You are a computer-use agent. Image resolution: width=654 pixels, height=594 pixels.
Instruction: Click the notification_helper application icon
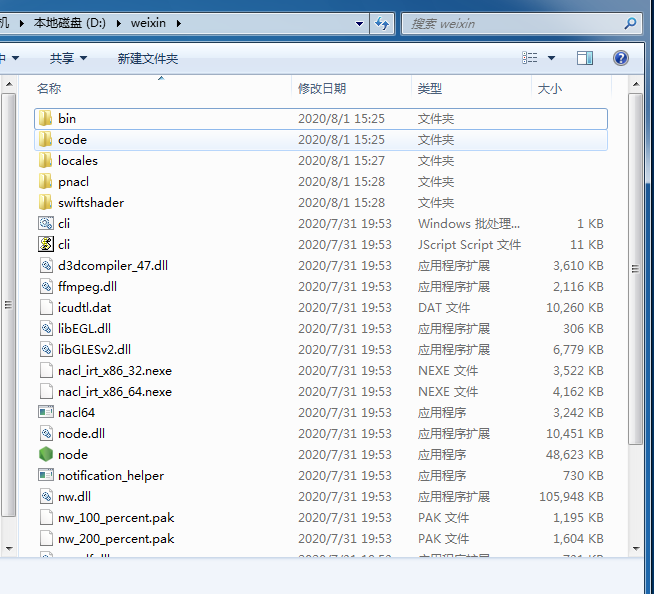[46, 475]
